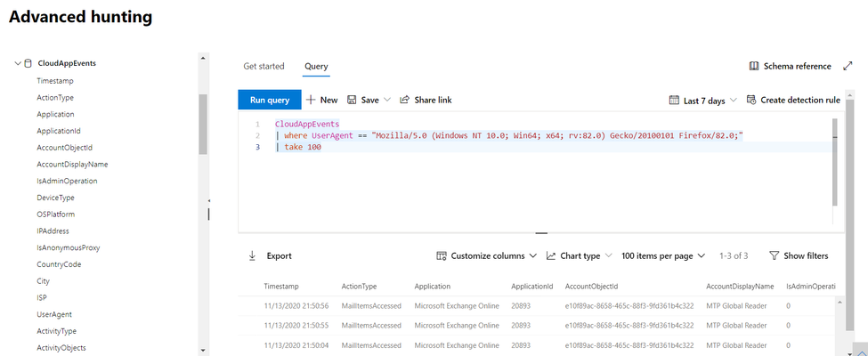Select the Application schema column
Image resolution: width=868 pixels, height=356 pixels.
click(55, 114)
